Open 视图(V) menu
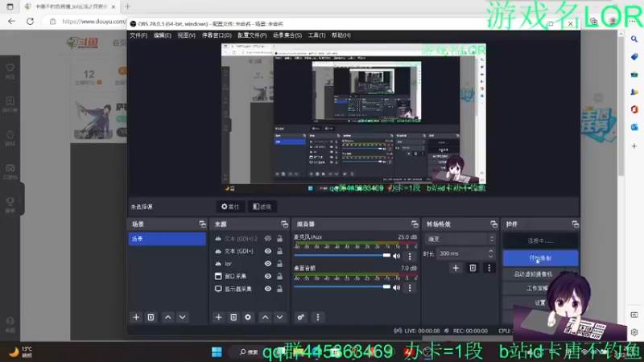The image size is (644, 362). click(x=186, y=35)
